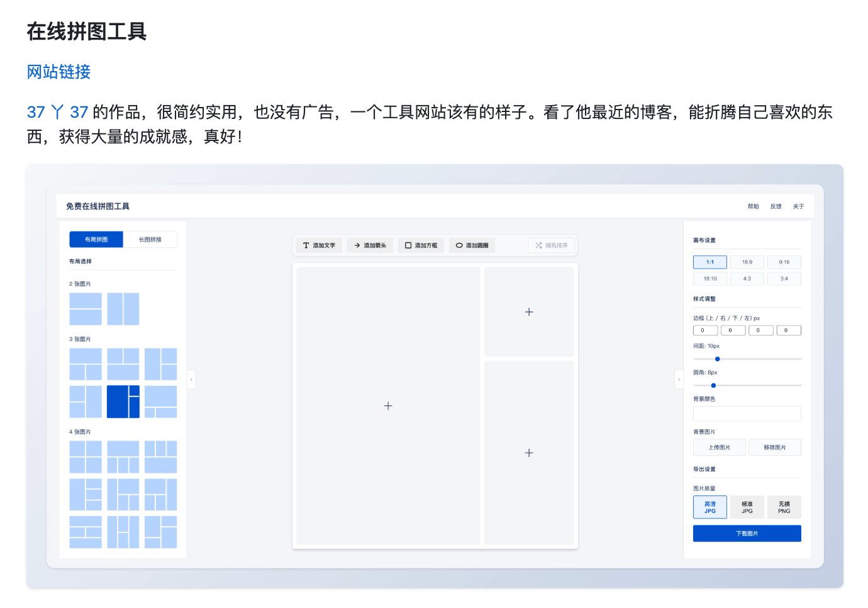This screenshot has height=608, width=868.
Task: Open the 帮助 menu item
Action: point(753,206)
